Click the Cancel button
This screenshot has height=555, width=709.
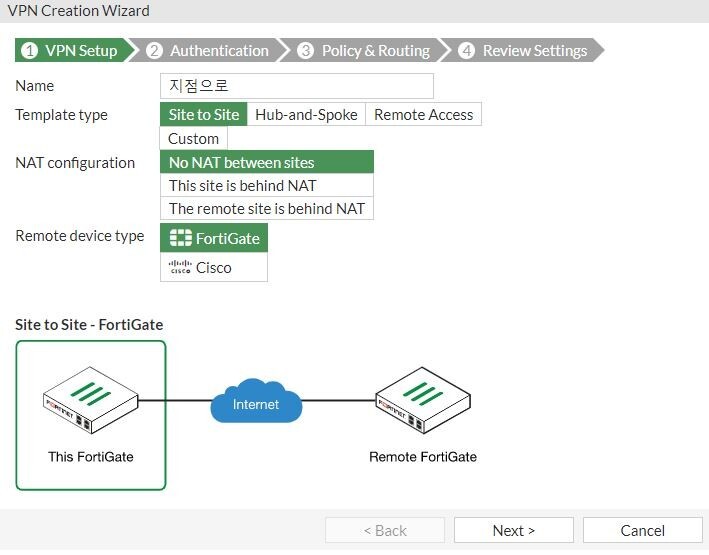pyautogui.click(x=643, y=530)
